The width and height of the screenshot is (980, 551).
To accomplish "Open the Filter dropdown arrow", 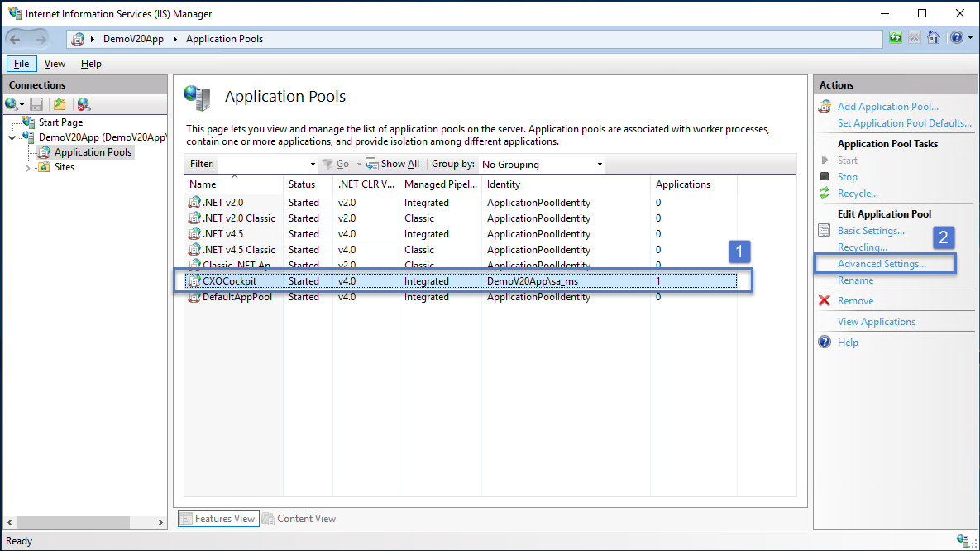I will pos(313,165).
